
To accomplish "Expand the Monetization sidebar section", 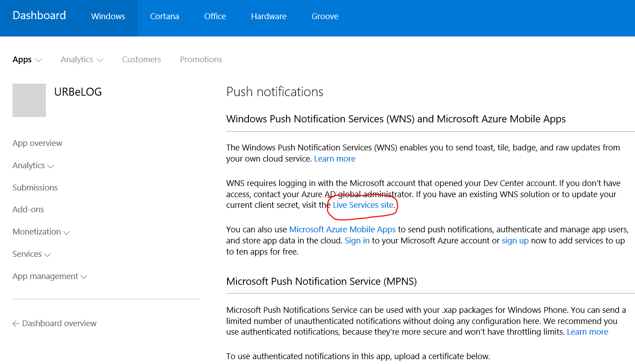I will pyautogui.click(x=41, y=232).
